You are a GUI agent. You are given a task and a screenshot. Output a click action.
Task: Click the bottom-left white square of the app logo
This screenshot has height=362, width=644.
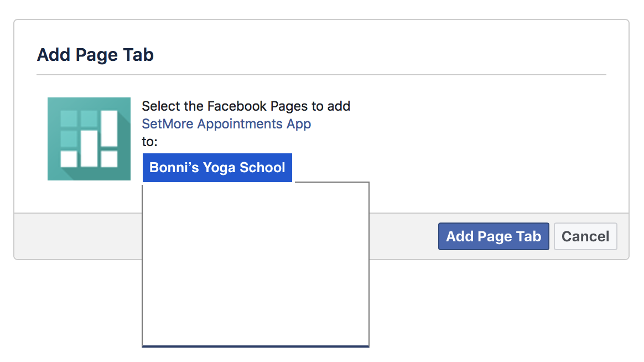coord(69,159)
